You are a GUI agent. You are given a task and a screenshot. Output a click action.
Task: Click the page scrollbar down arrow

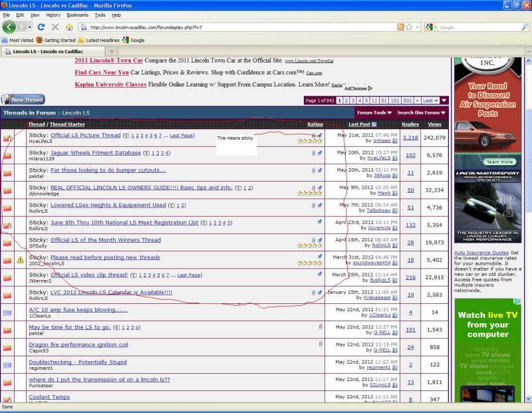(x=528, y=398)
